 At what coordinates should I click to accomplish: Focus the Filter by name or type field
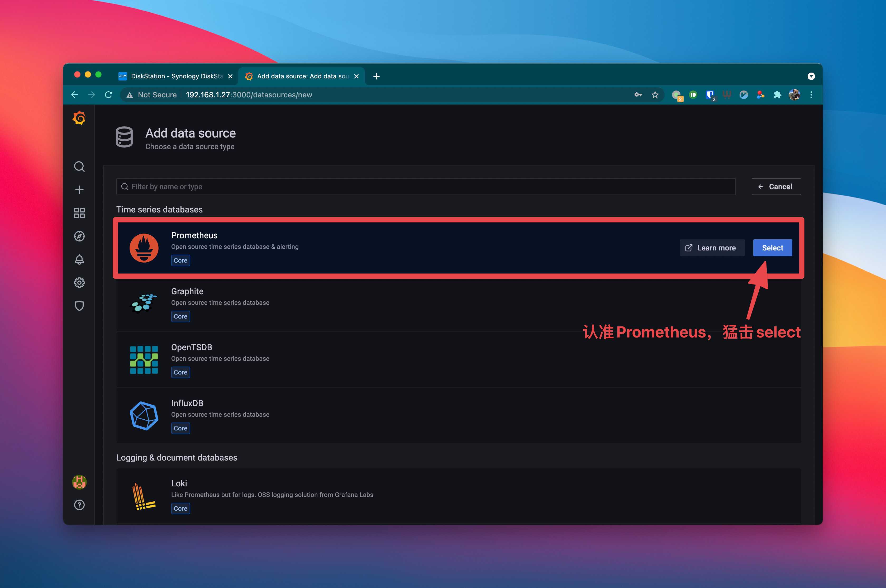426,187
